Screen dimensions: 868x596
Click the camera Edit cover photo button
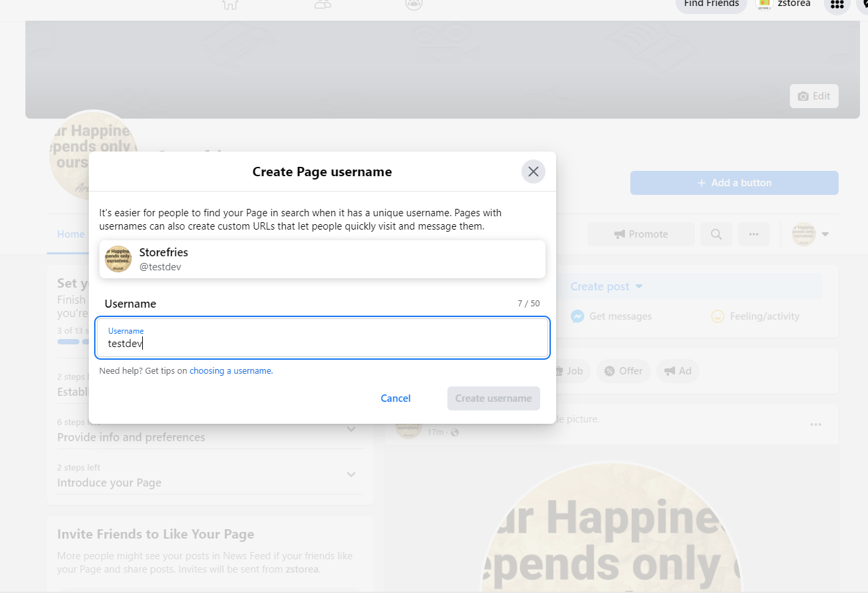pos(813,96)
